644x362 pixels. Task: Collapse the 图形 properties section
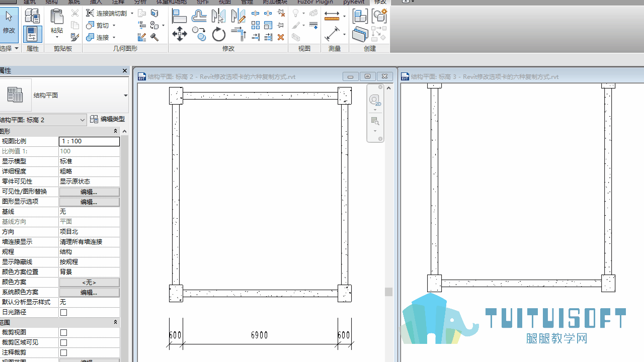[115, 131]
